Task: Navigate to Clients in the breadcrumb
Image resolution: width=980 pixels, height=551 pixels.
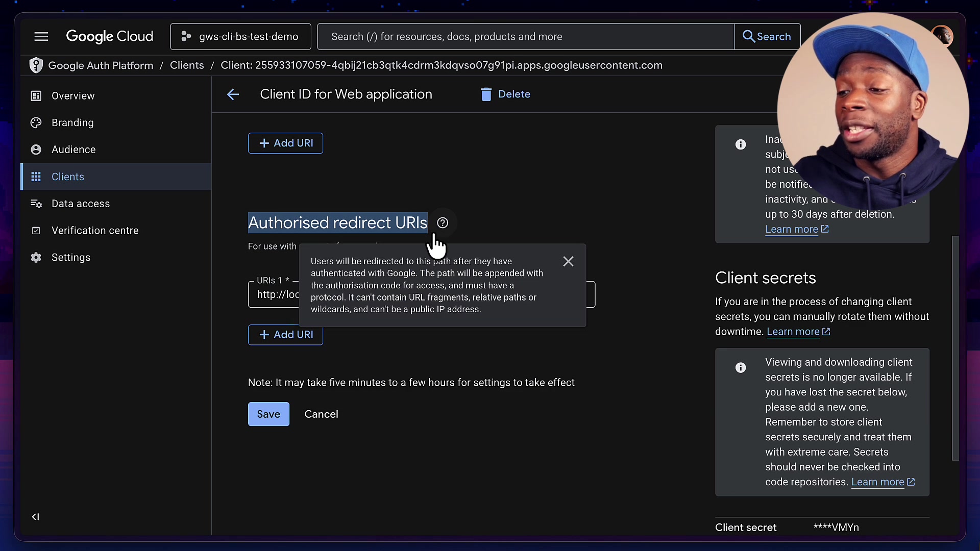Action: 186,65
